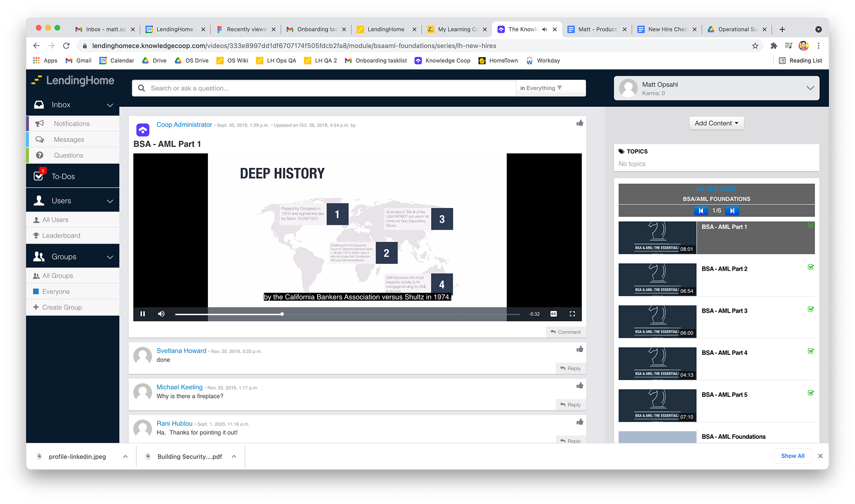
Task: Thumbs up Michael Keeling's comment
Action: [579, 386]
